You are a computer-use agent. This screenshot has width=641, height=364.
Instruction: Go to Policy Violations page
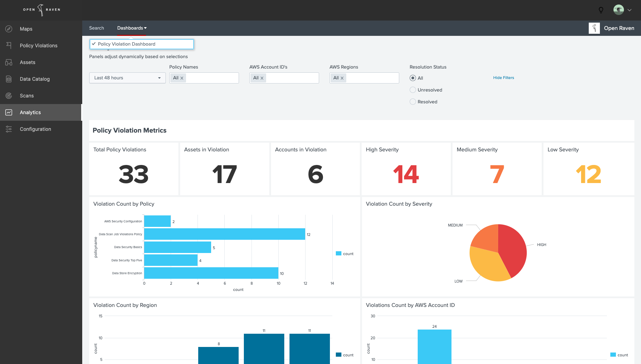41,46
